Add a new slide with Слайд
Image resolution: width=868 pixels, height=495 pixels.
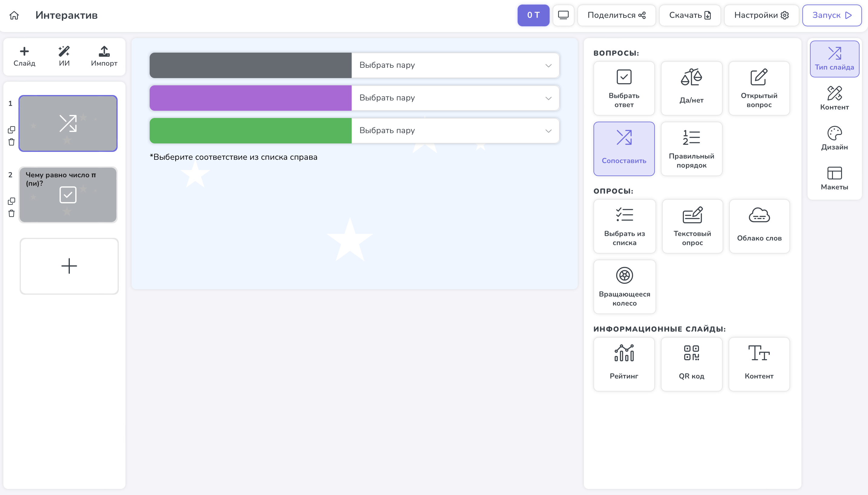click(x=24, y=57)
